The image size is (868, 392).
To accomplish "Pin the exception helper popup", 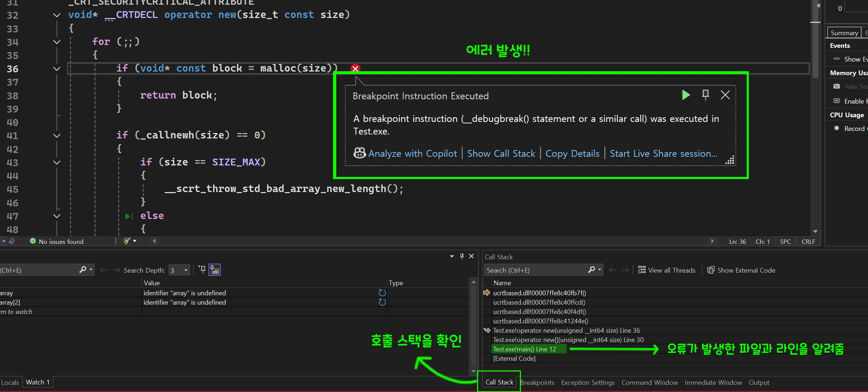I will [705, 95].
